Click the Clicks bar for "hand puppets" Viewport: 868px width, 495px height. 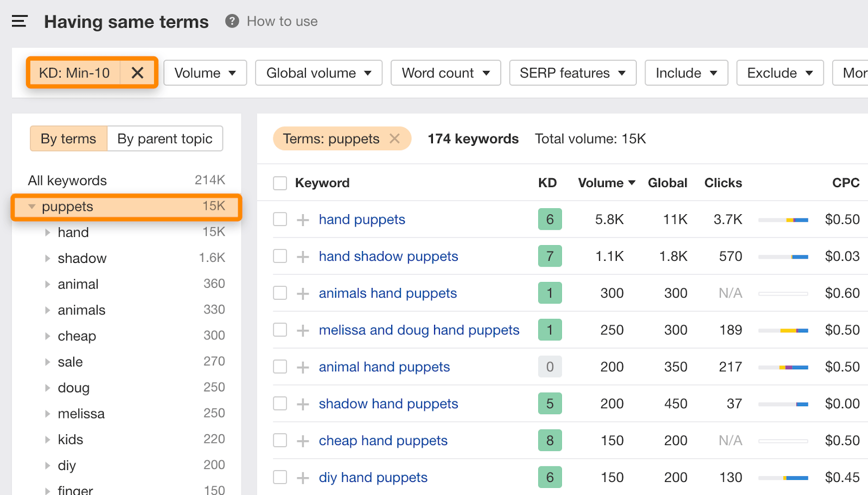(783, 219)
